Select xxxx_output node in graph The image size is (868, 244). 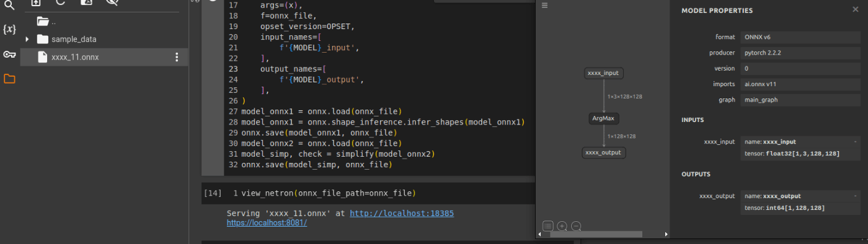coord(603,152)
